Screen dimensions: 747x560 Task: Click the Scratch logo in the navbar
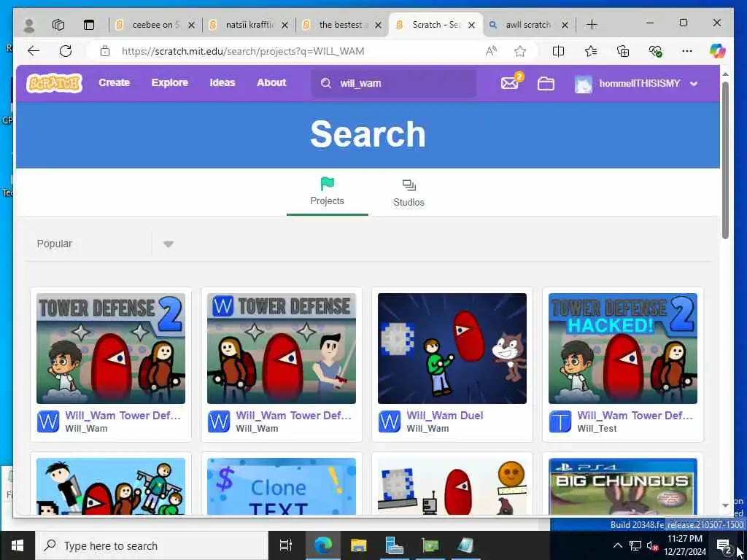pos(54,83)
